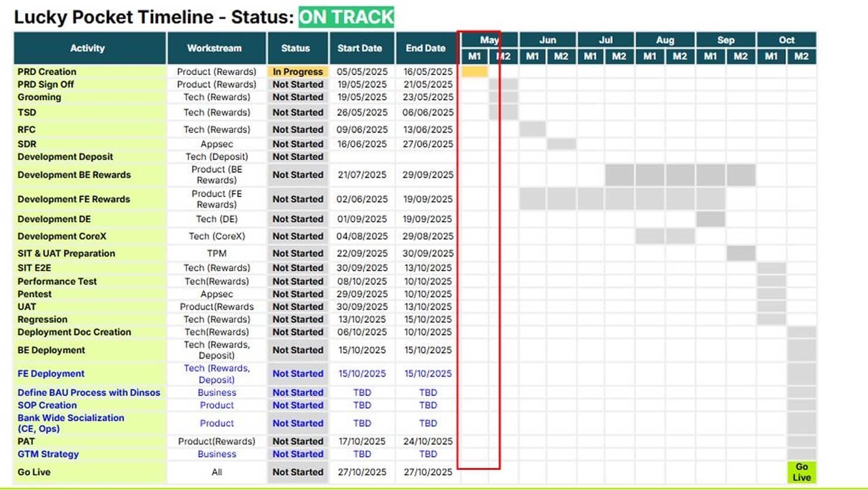The image size is (868, 490).
Task: Click the ON TRACK status badge
Action: click(346, 16)
